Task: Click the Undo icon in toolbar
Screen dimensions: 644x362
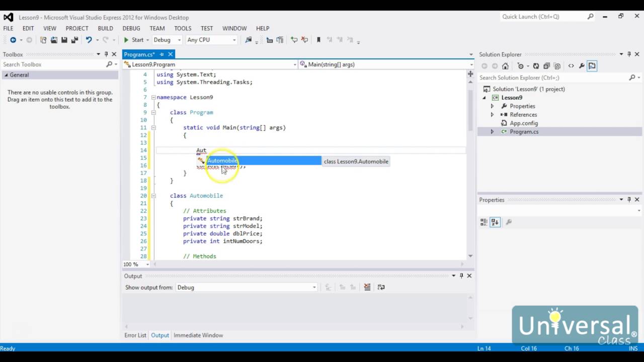Action: 89,40
